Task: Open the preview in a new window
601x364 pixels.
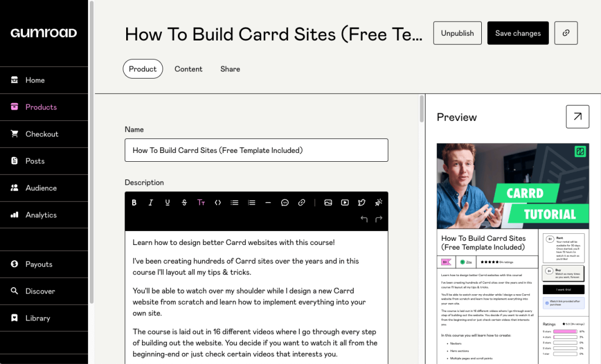Action: click(x=578, y=117)
